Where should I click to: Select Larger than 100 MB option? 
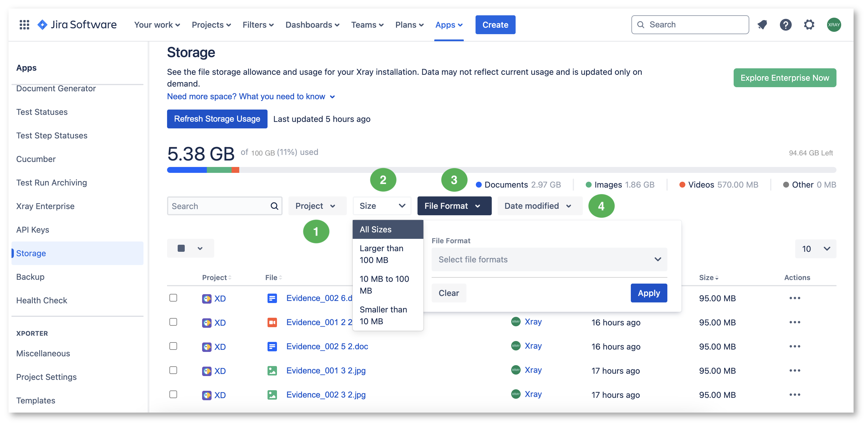tap(388, 254)
